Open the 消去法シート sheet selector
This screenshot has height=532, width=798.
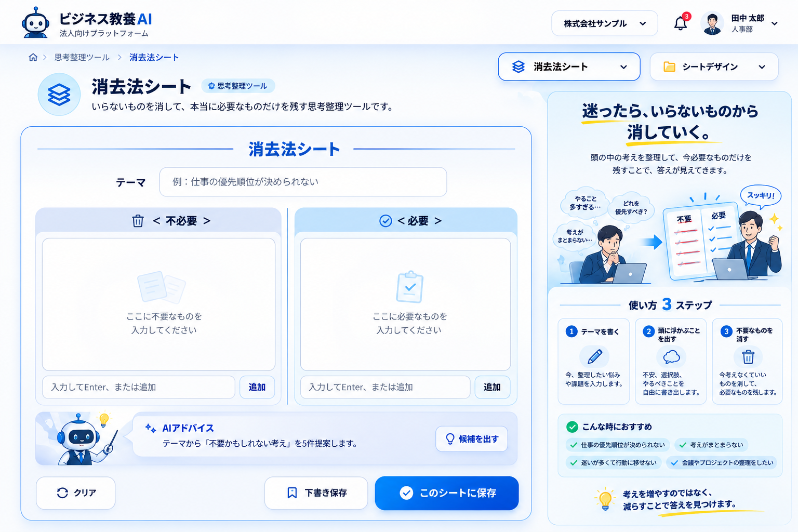(x=569, y=66)
